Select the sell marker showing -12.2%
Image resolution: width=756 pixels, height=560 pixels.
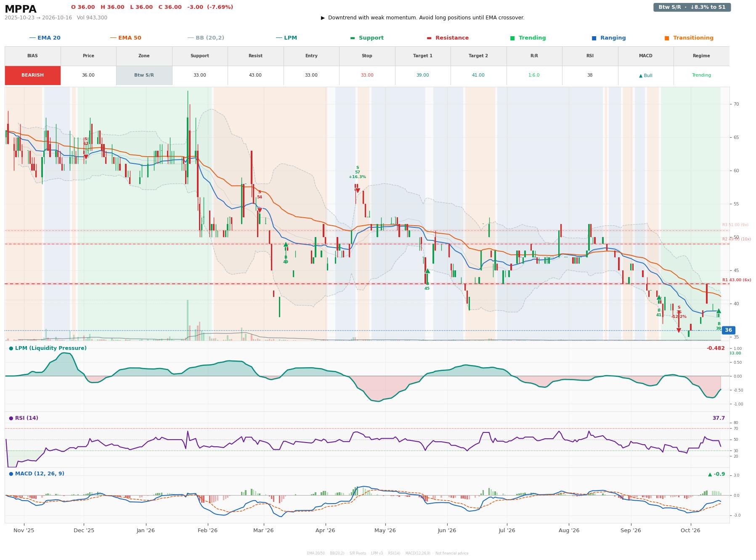679,330
